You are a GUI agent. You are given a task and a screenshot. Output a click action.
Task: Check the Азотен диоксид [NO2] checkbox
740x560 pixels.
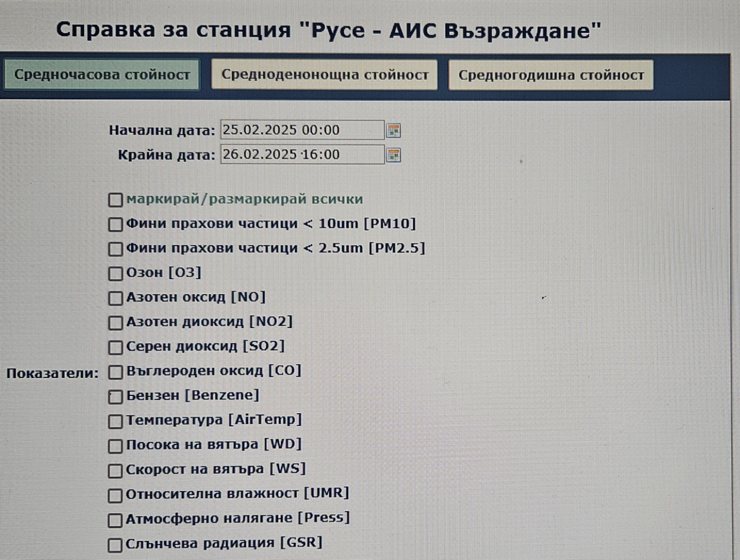coord(116,322)
